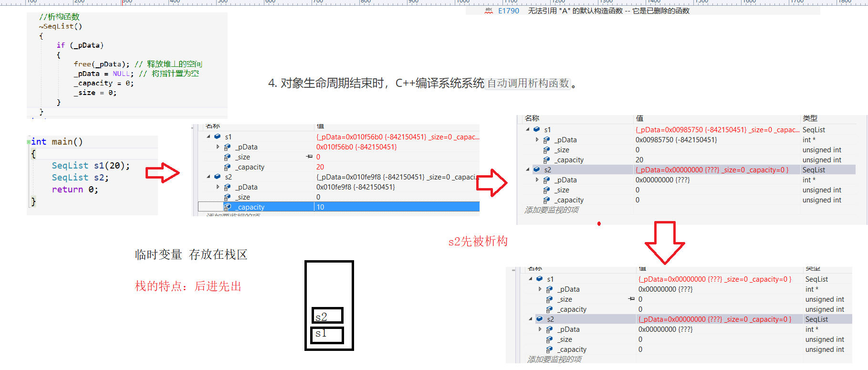Click the pin icon beside _size under zeroed s1
This screenshot has height=370, width=868.
(631, 299)
